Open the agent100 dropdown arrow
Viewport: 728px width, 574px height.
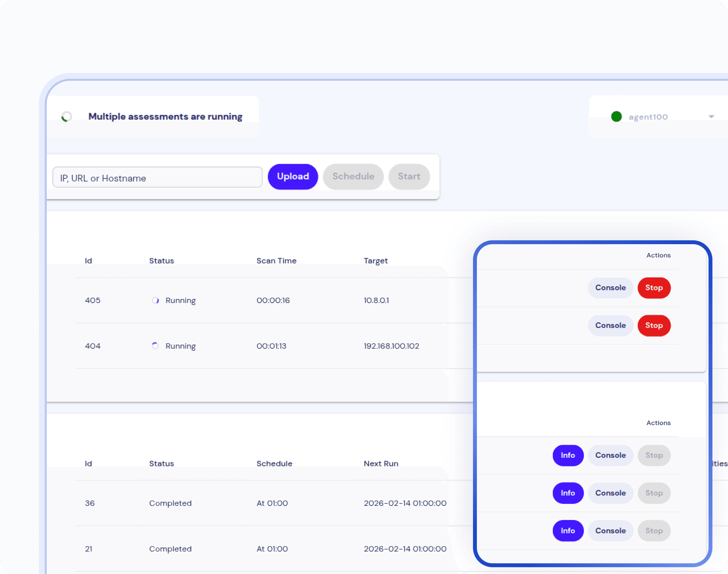click(x=711, y=117)
